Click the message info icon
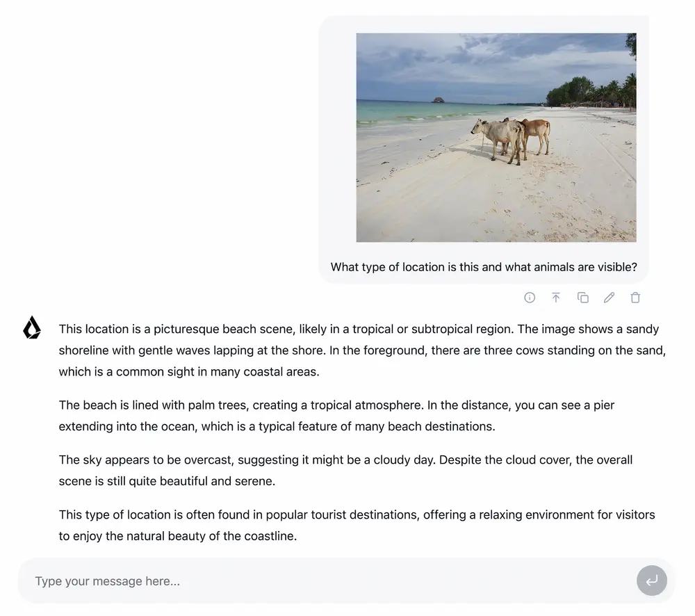Screen dimensions: 695x616 [530, 298]
